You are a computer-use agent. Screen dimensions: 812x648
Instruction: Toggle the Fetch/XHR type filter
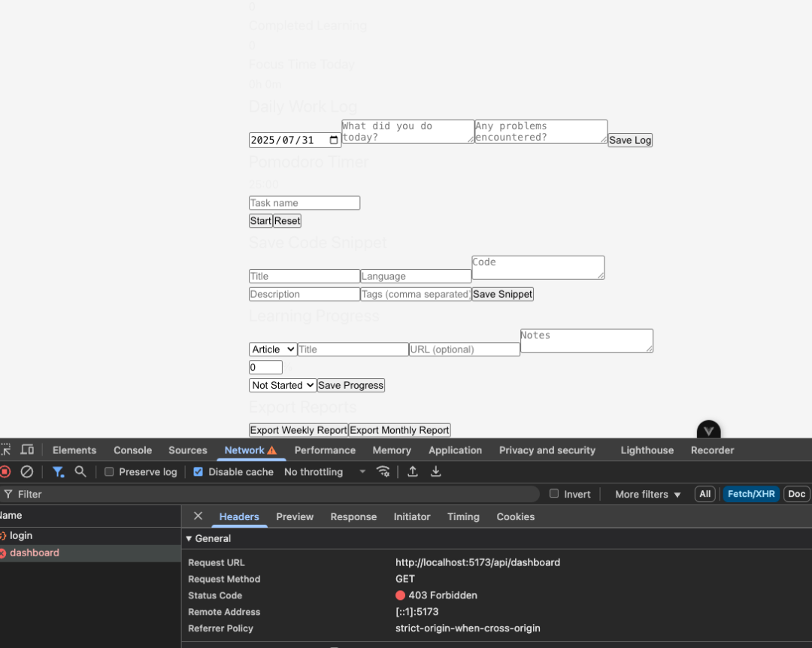pos(751,494)
